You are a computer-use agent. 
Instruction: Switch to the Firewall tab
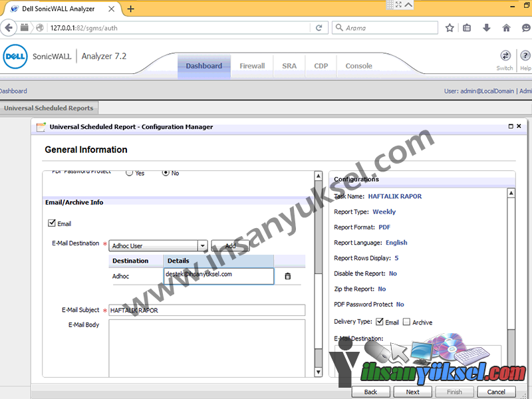tap(252, 66)
